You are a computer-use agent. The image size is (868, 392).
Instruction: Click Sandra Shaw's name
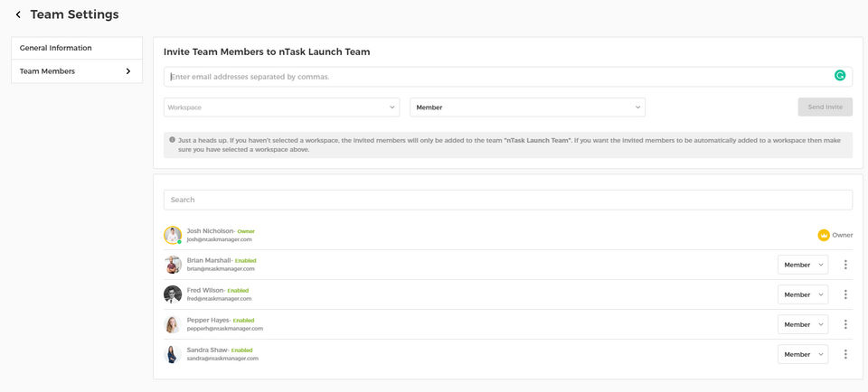click(207, 350)
